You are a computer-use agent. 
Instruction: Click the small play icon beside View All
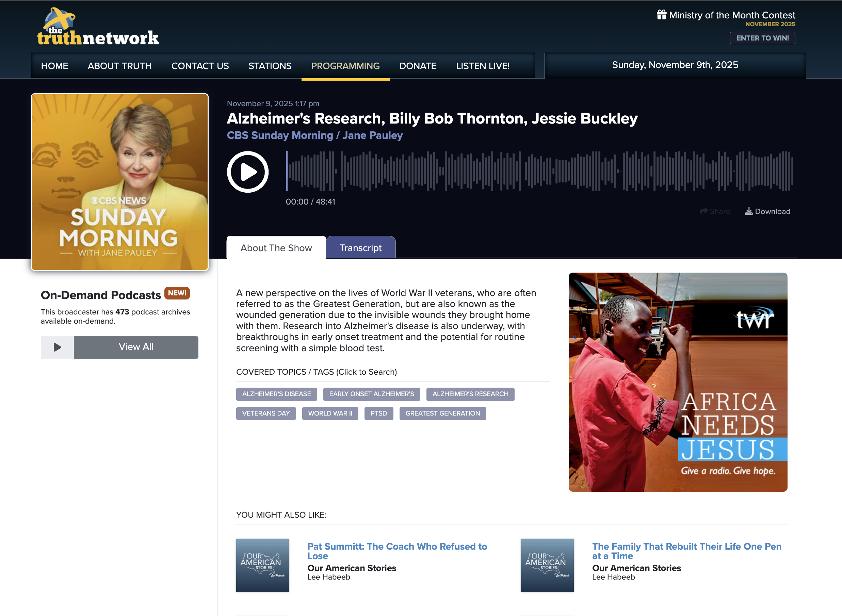(x=58, y=347)
